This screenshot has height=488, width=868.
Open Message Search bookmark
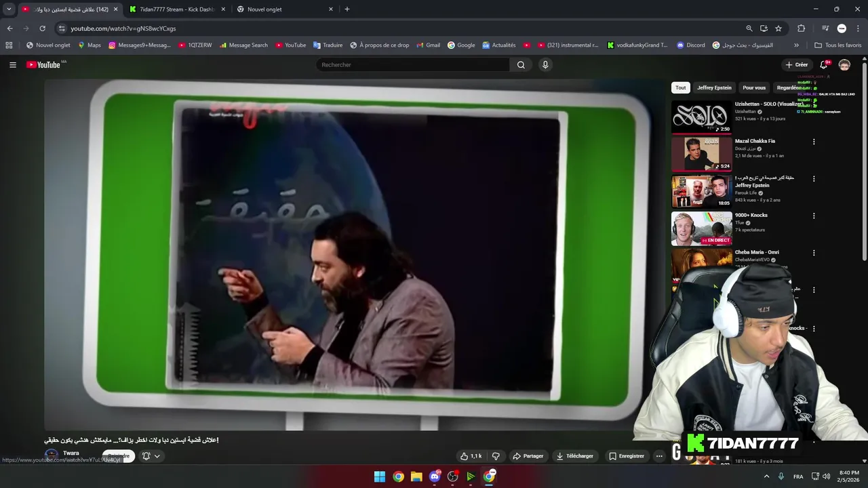coord(243,45)
